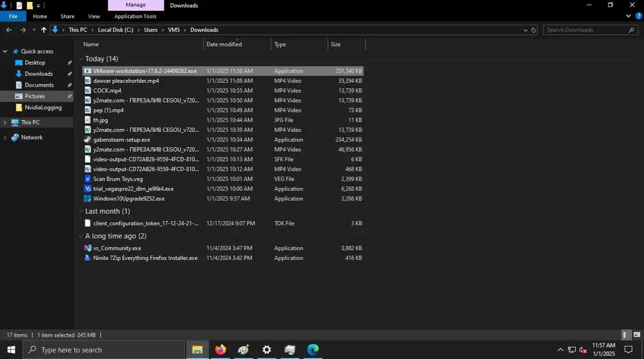Open the Windows Start menu
The width and height of the screenshot is (644, 359).
(x=11, y=350)
